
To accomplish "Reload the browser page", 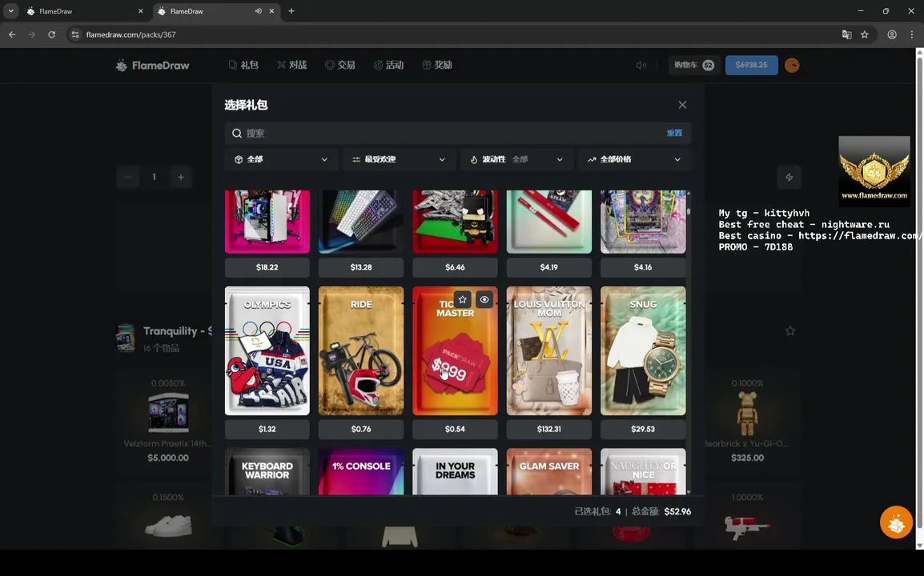I will [x=52, y=34].
